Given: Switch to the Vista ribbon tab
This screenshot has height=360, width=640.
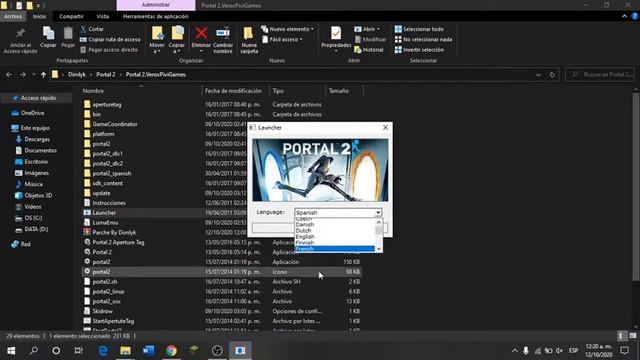Looking at the screenshot, I should [x=102, y=16].
